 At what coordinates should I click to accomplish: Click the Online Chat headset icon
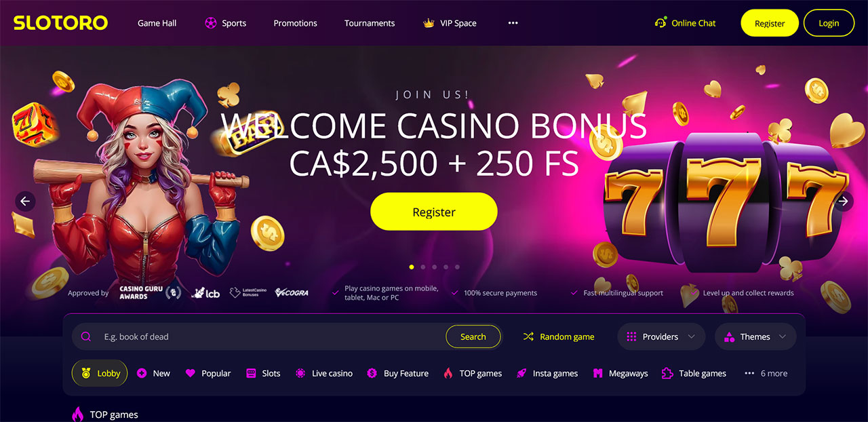[x=660, y=22]
